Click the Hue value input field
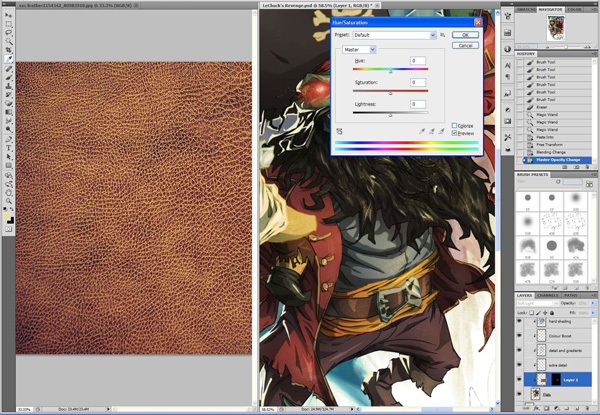 click(x=417, y=60)
